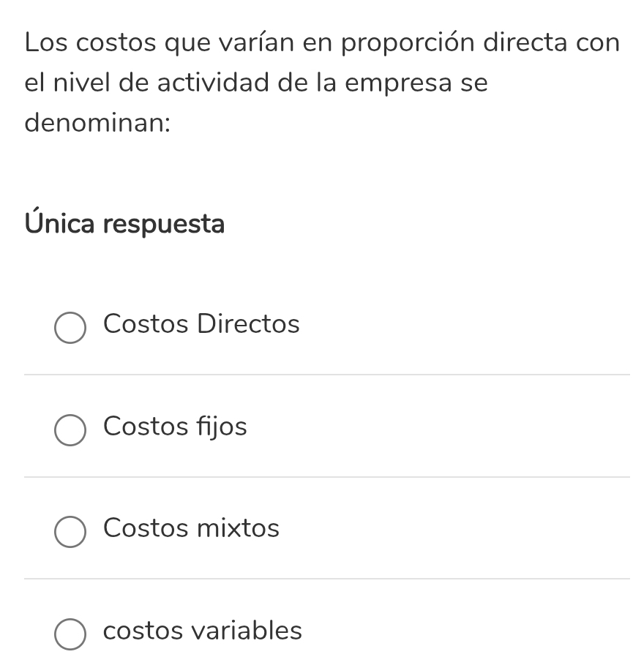Viewport: 644px width, 668px height.
Task: Click the "costos variables" answer text
Action: (202, 630)
